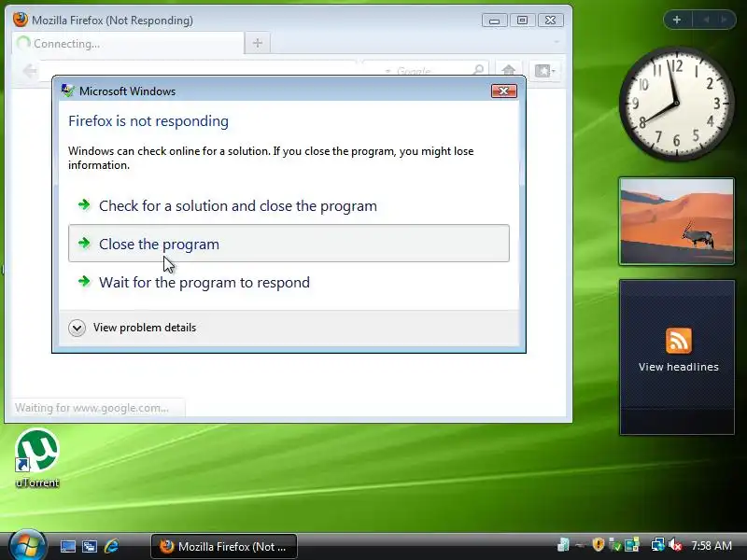Click the muted volume tray icon
This screenshot has width=747, height=560.
pos(675,545)
